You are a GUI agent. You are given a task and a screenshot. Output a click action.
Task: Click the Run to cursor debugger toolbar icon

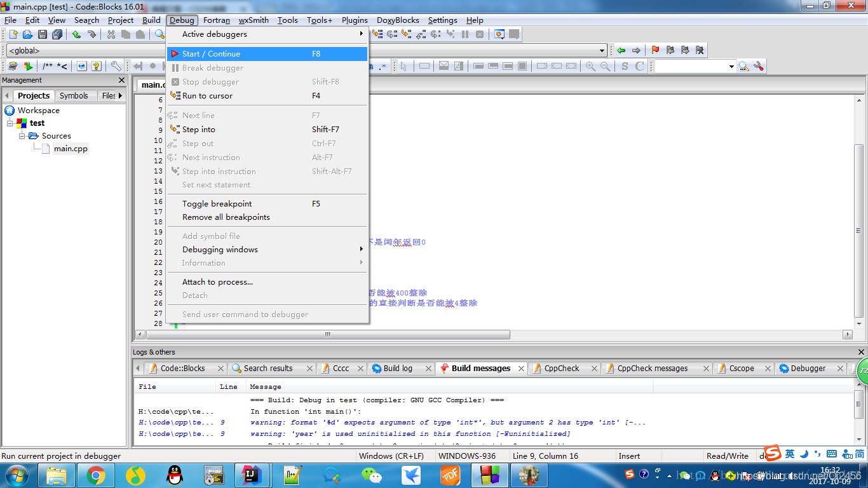377,34
